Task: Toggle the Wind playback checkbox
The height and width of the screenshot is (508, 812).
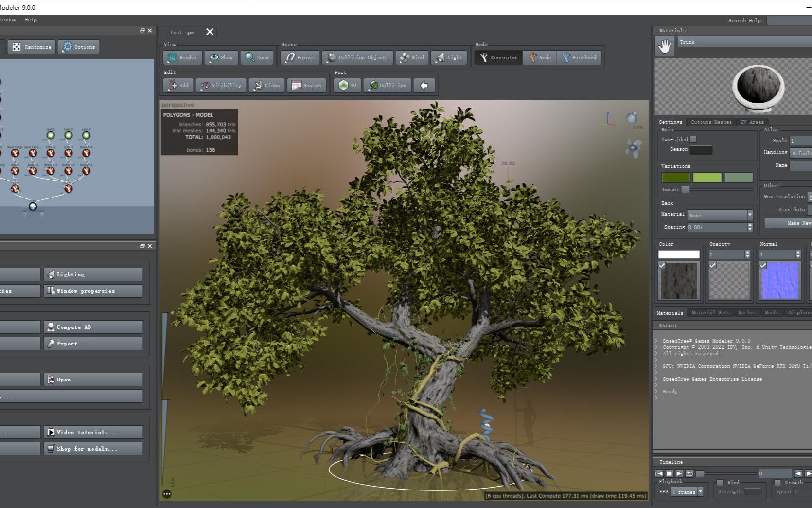Action: (x=720, y=482)
